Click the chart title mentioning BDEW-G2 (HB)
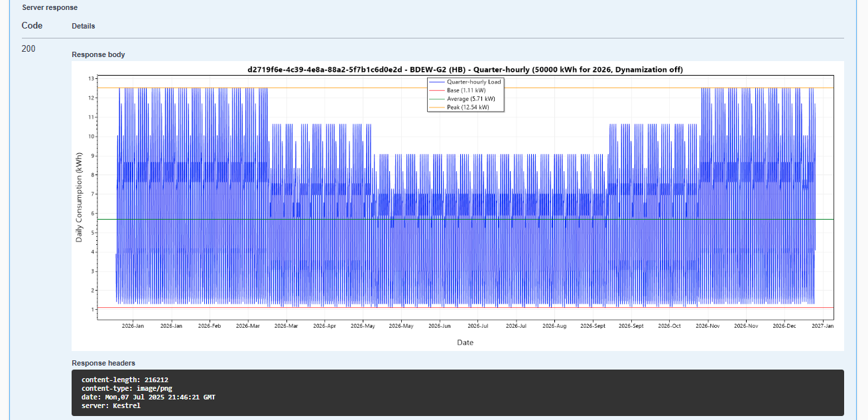The width and height of the screenshot is (868, 420). coord(465,69)
